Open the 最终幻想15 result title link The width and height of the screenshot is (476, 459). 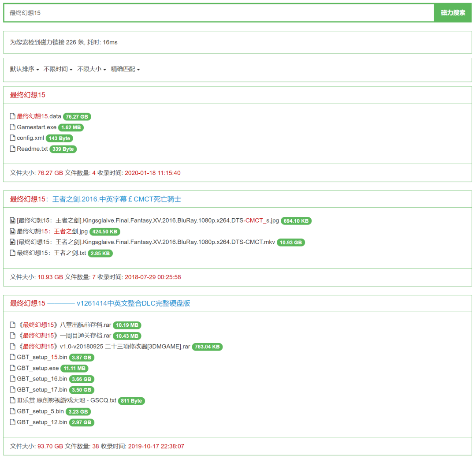28,95
